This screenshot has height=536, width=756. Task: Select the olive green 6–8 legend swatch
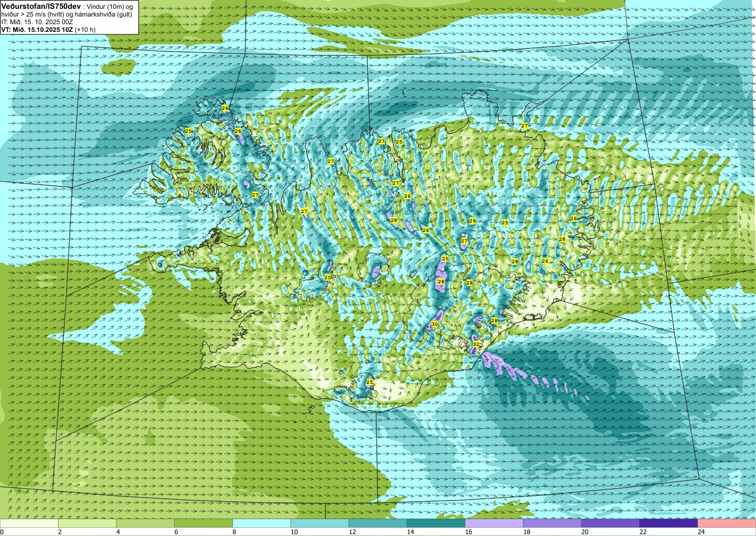tap(204, 524)
